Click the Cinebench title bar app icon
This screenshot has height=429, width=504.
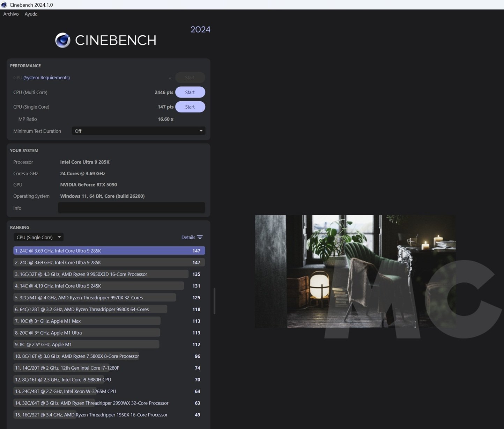point(4,5)
